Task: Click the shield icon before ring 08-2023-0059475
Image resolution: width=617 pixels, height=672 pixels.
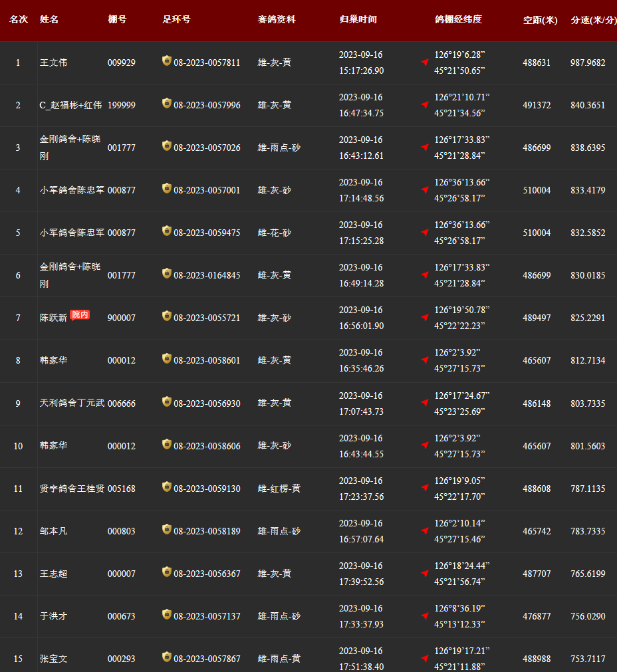Action: 167,231
